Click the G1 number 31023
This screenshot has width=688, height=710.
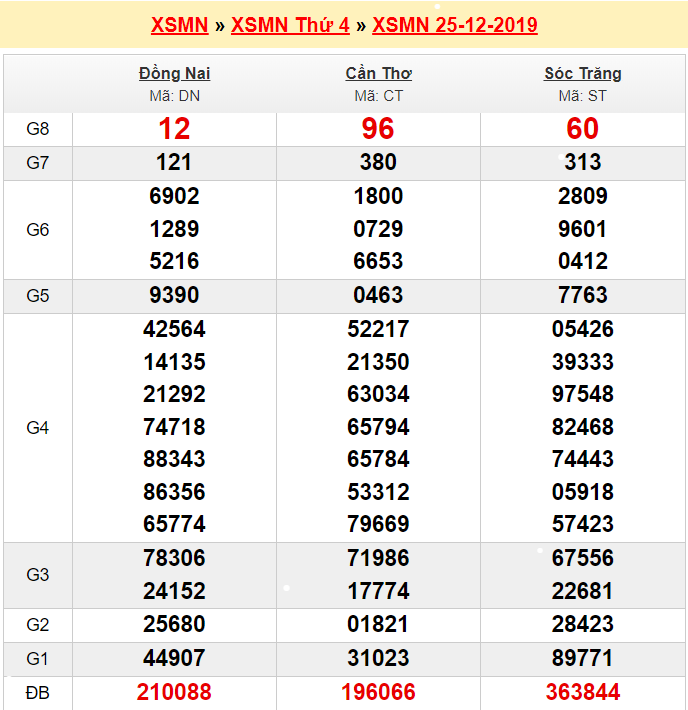[x=378, y=658]
